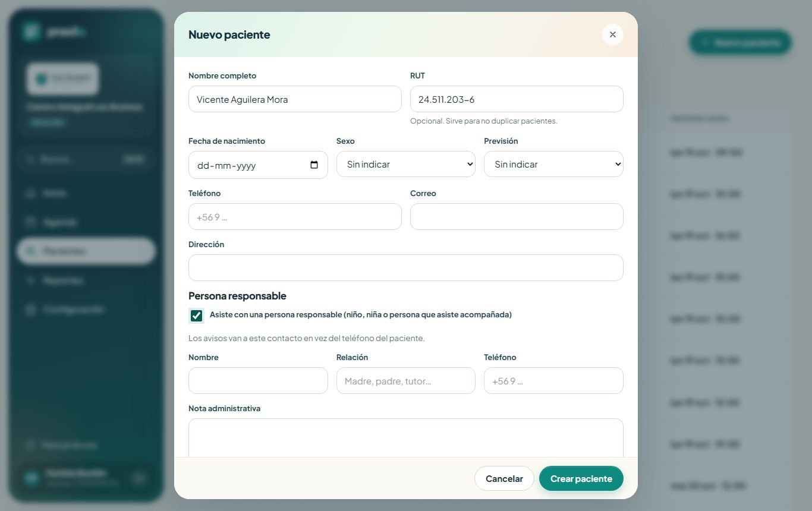812x511 pixels.
Task: Click Manual de uso in blurred sidebar
Action: 86,445
